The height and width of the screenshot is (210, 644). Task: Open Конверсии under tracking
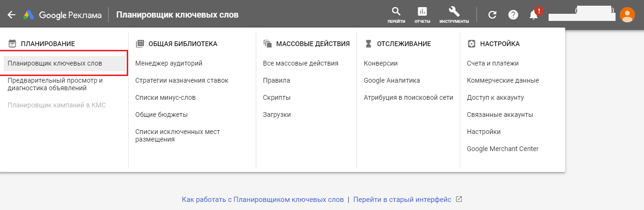point(381,63)
